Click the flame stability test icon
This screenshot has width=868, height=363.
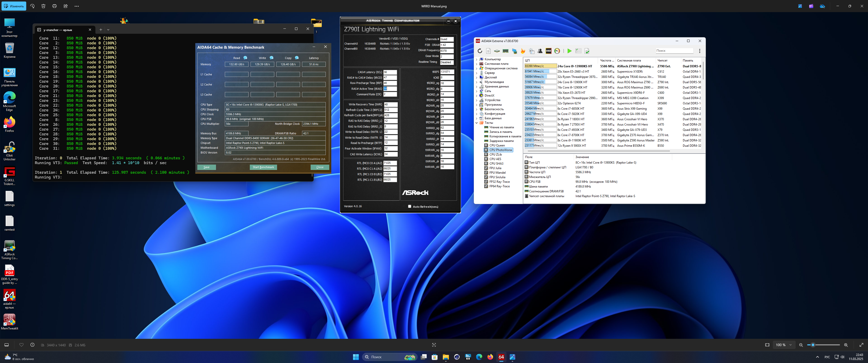point(523,51)
